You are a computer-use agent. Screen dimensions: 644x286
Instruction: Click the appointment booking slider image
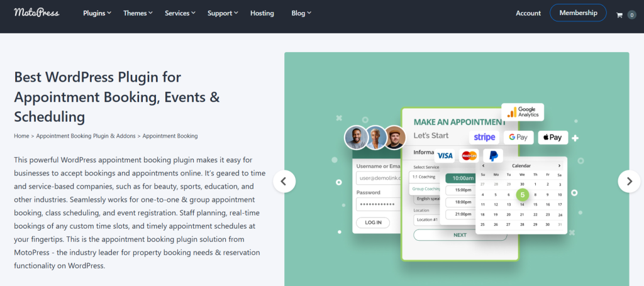(456, 189)
